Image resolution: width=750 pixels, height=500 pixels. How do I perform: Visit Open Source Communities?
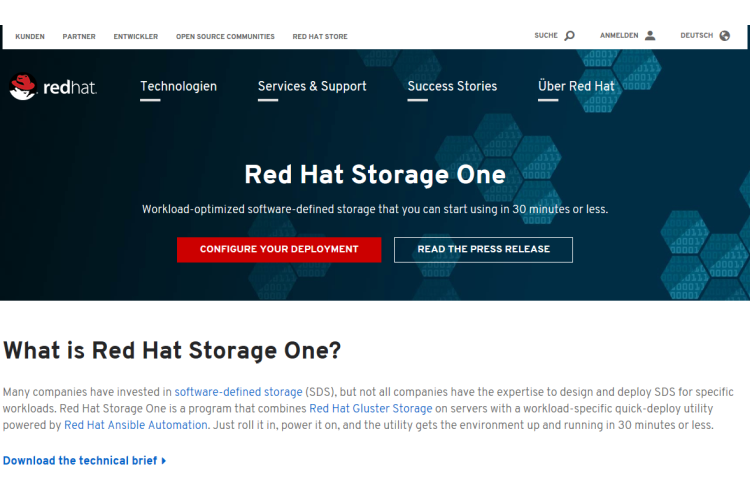click(x=225, y=36)
